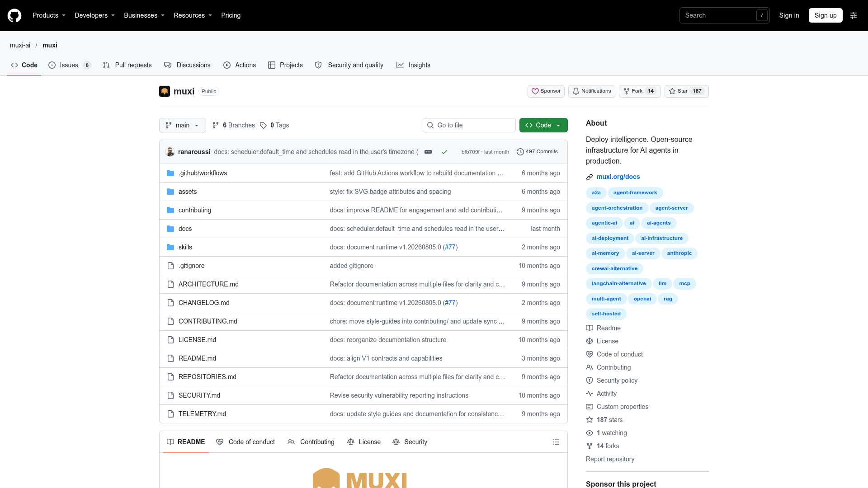868x488 pixels.
Task: Open the skills folder
Action: tap(185, 247)
